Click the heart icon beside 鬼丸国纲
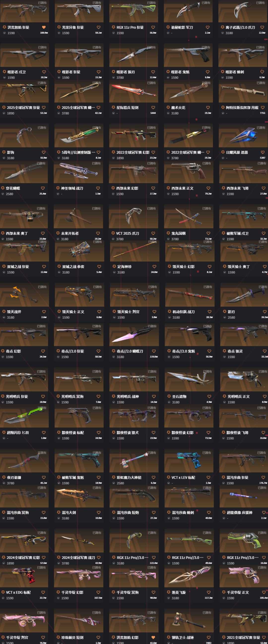 (x=208, y=233)
